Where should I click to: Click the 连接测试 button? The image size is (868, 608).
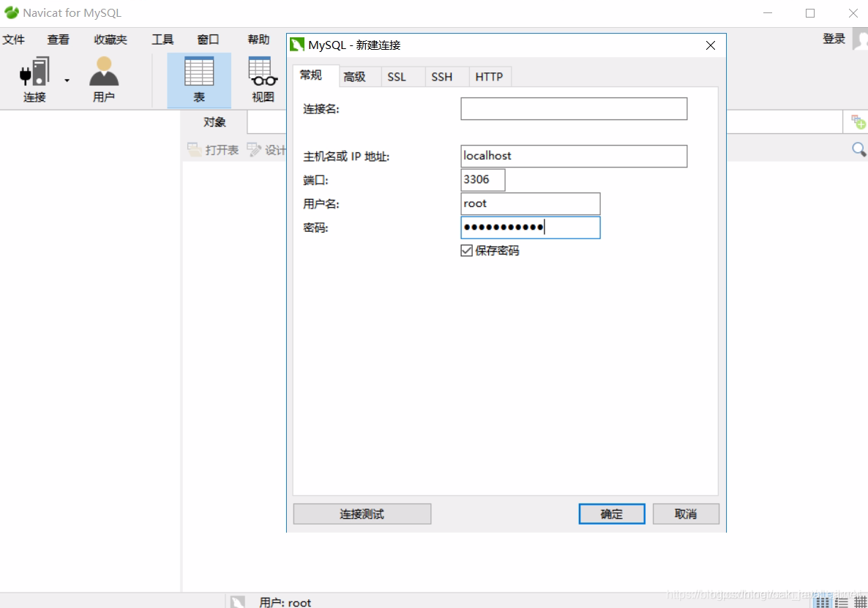[362, 514]
